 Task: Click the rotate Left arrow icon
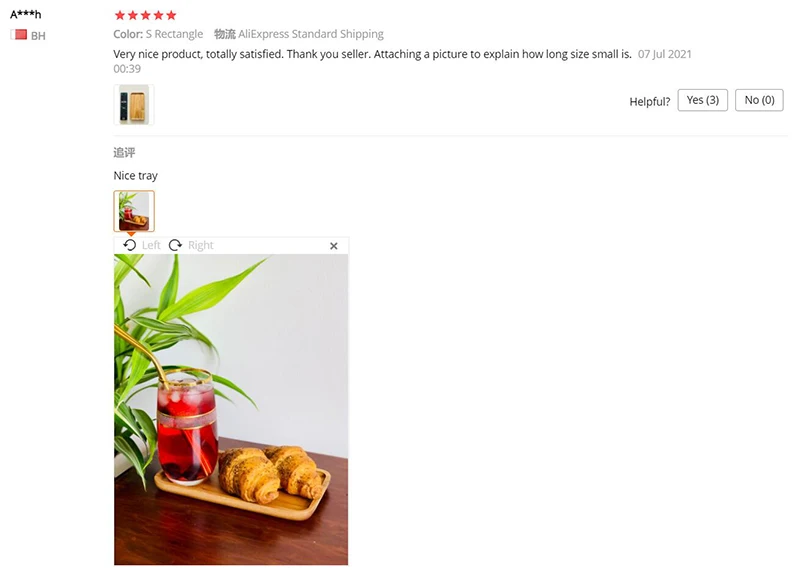(130, 245)
